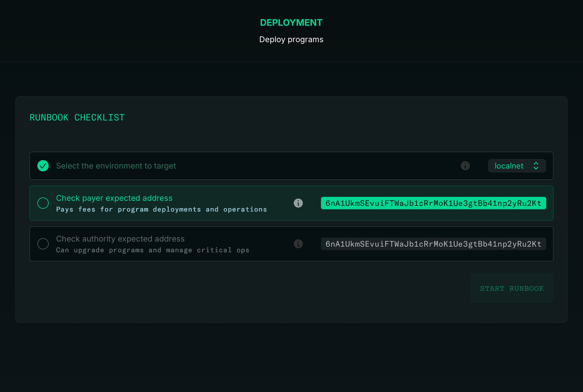Click the info icon beside payer expected address
The image size is (583, 392).
pyautogui.click(x=298, y=203)
